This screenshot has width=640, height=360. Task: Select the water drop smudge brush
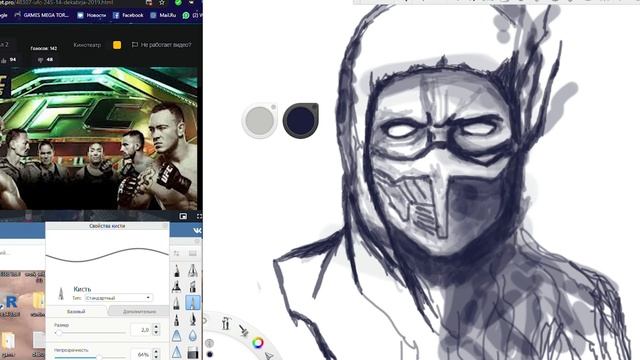click(193, 336)
